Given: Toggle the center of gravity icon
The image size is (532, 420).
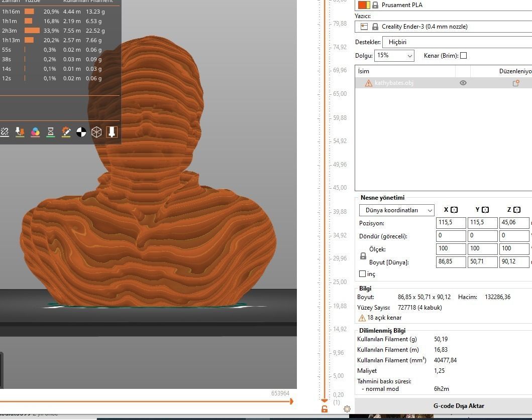Looking at the screenshot, I should click(81, 132).
